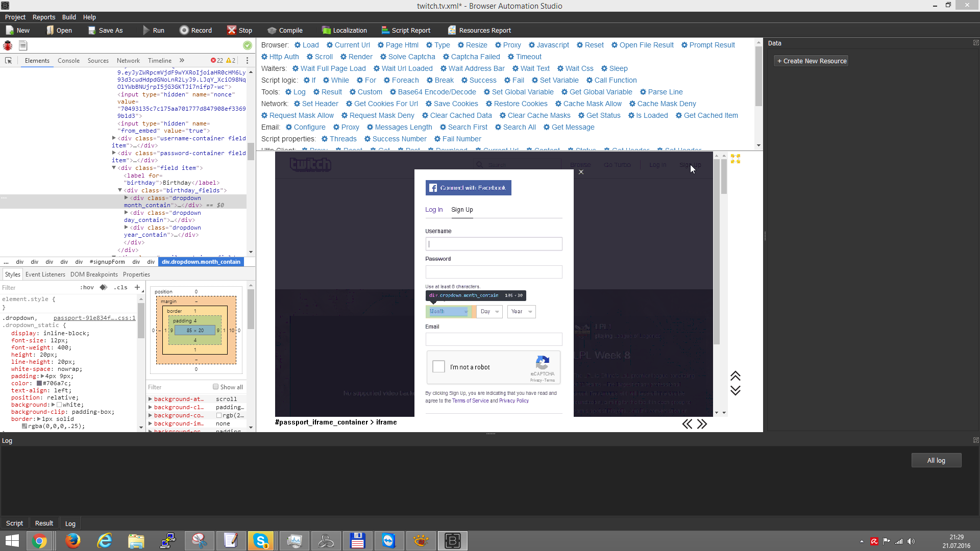Open DevTools three-dot options menu
The width and height of the screenshot is (980, 551).
pos(248,60)
